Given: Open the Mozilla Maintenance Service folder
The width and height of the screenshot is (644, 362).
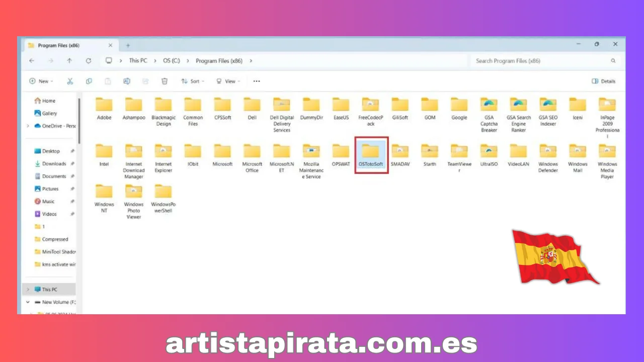Looking at the screenshot, I should 311,161.
